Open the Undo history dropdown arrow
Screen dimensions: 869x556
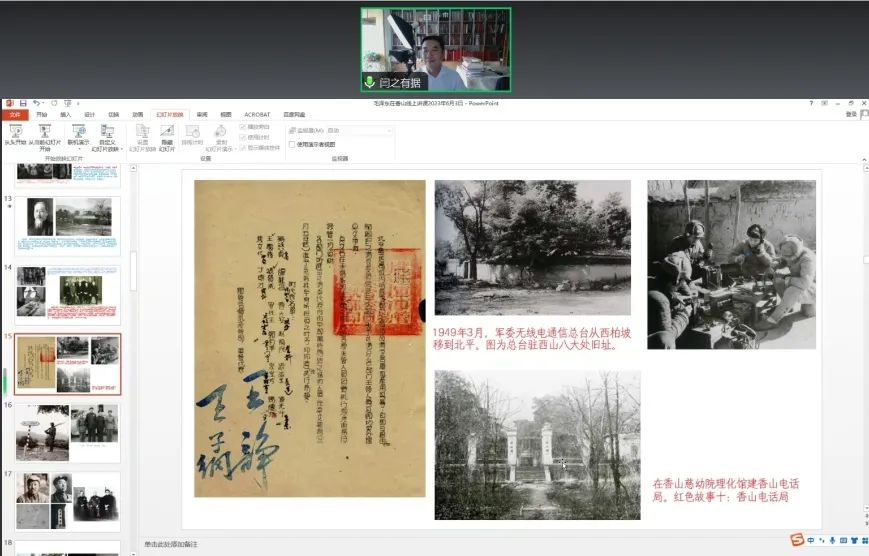tap(43, 103)
